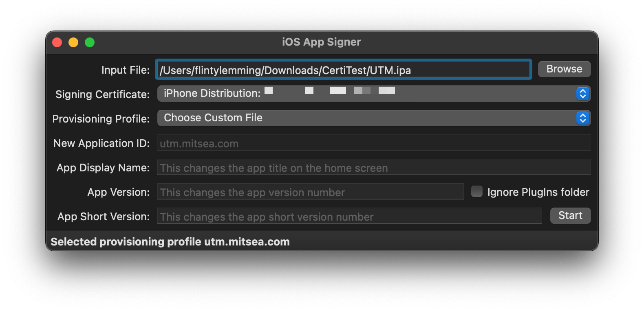Focus the App Short Version field

pos(349,217)
